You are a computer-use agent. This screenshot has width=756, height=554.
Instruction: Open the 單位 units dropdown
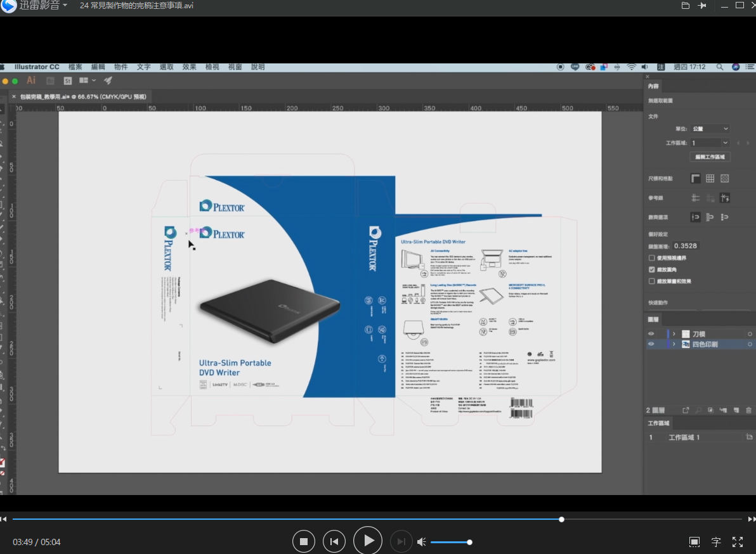[710, 129]
